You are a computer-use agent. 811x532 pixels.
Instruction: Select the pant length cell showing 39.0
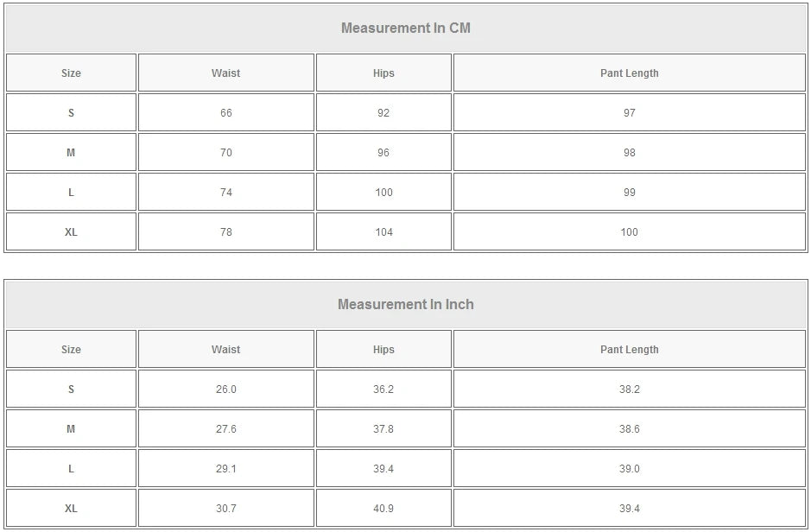(629, 469)
